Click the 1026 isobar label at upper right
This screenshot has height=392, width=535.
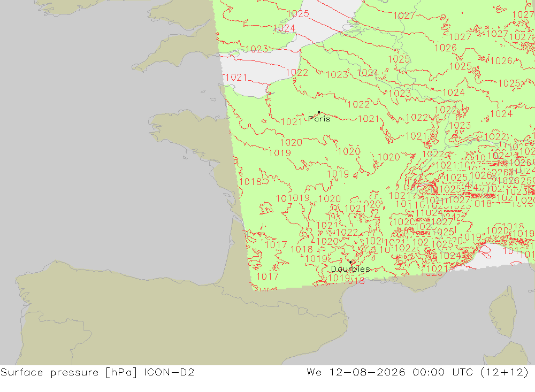[445, 48]
